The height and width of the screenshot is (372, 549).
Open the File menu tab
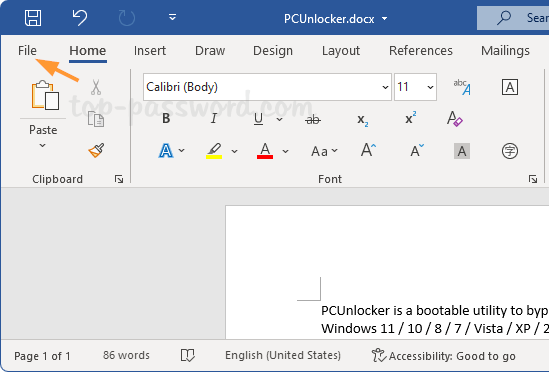27,51
